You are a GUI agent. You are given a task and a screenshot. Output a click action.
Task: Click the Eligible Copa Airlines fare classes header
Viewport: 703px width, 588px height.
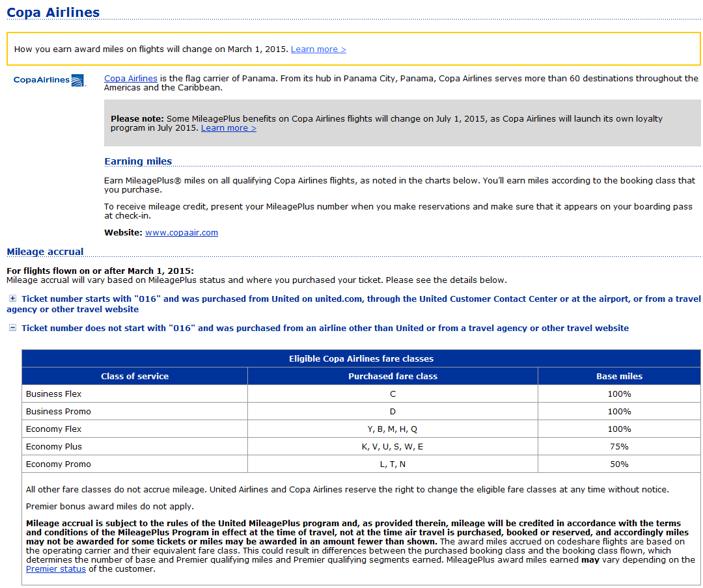click(x=361, y=358)
